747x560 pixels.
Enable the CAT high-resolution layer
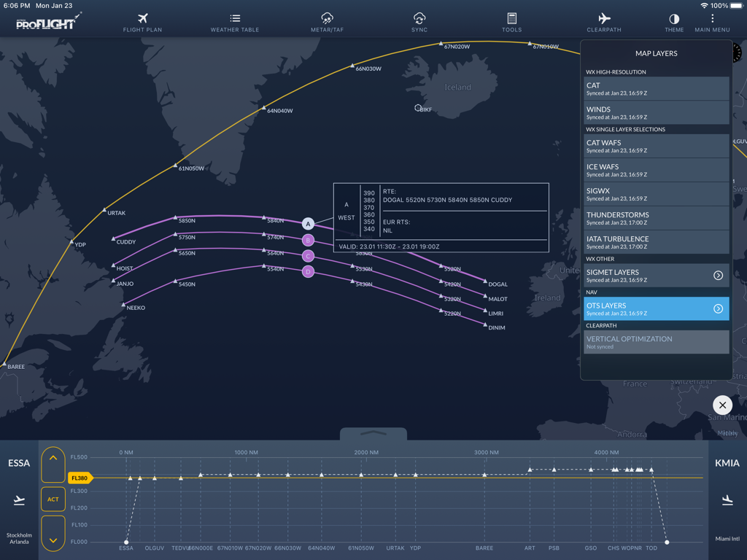pos(656,89)
